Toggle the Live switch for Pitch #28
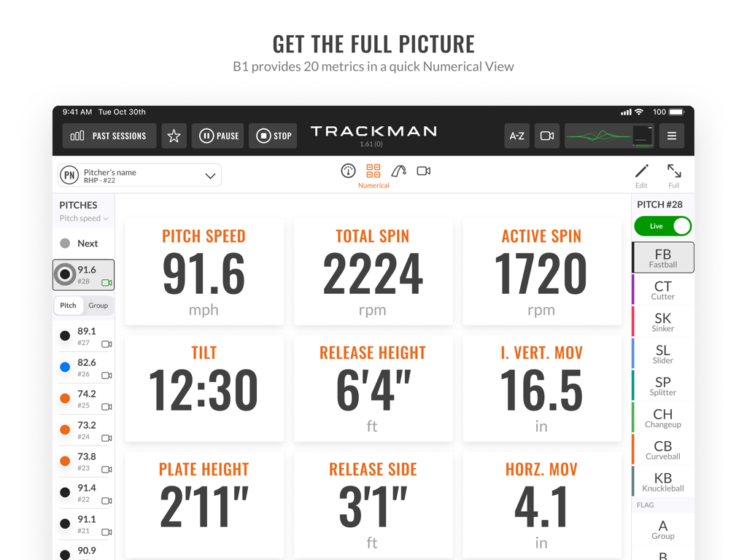 (662, 226)
